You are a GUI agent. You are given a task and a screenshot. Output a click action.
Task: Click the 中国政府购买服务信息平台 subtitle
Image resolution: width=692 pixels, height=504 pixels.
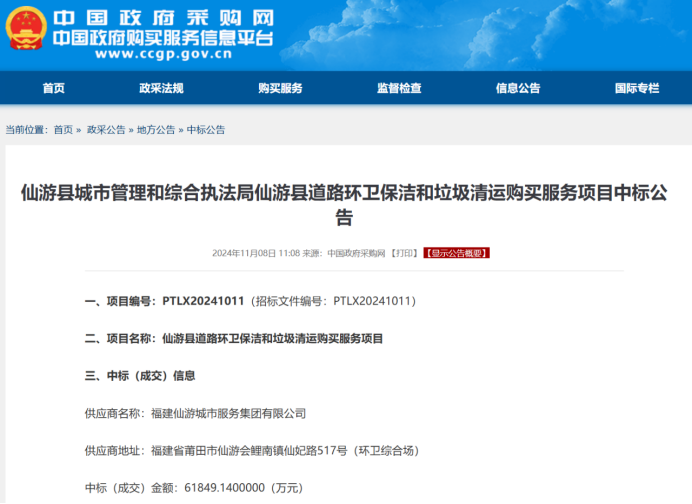(x=163, y=38)
